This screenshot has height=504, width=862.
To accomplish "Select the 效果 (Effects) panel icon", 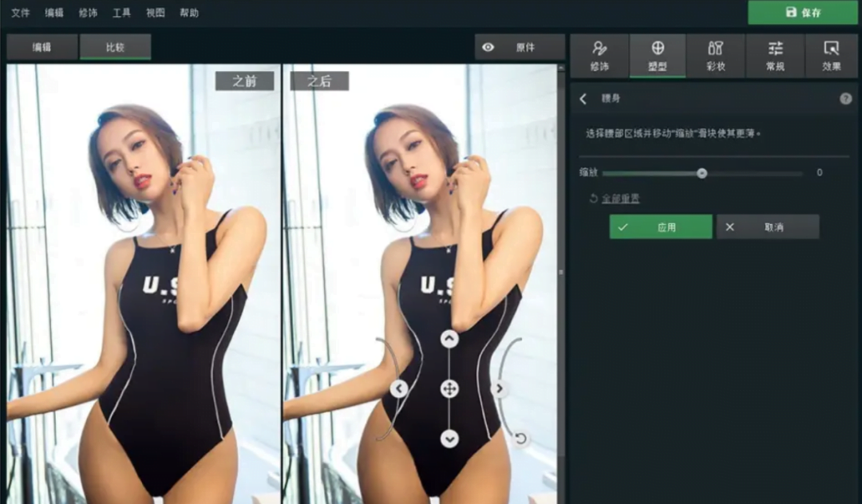I will click(x=832, y=56).
